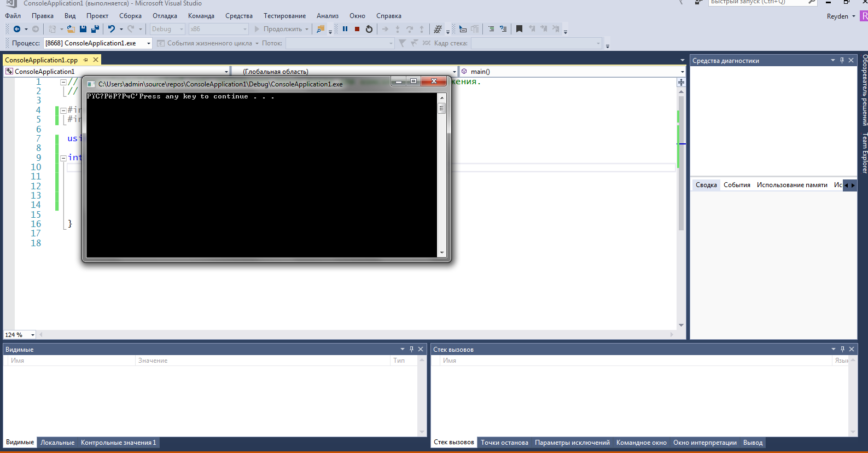Open the main() member dropdown

[682, 72]
